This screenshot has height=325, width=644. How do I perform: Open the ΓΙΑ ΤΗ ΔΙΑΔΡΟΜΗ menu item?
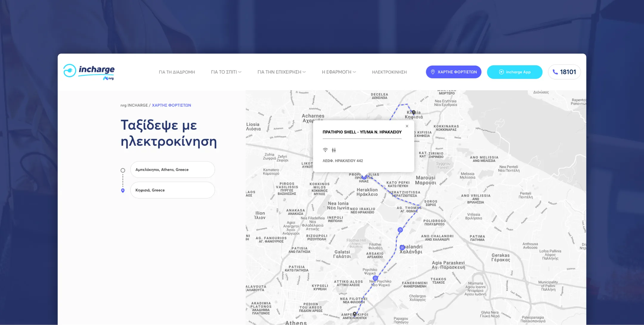pyautogui.click(x=177, y=72)
